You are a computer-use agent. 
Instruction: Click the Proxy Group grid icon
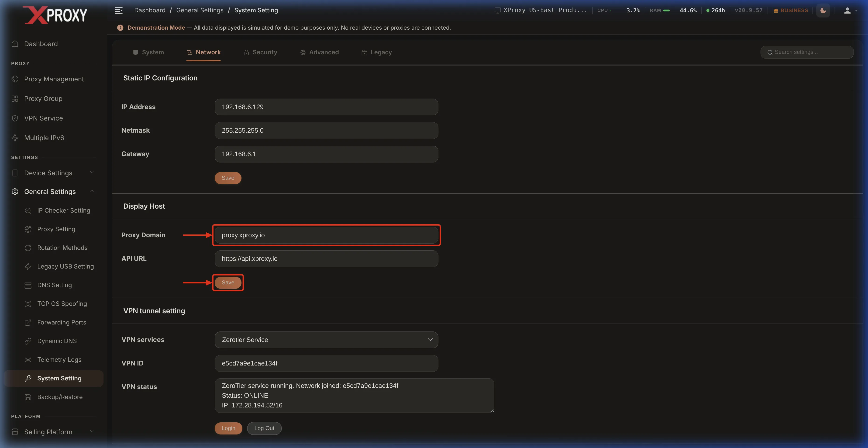[x=15, y=99]
